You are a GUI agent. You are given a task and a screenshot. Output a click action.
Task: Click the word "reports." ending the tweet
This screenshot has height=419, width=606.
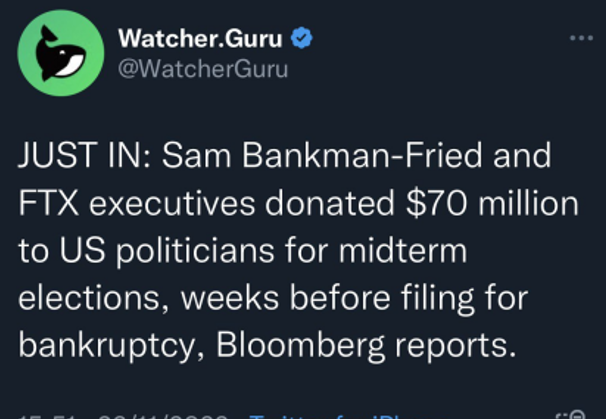[x=455, y=346]
